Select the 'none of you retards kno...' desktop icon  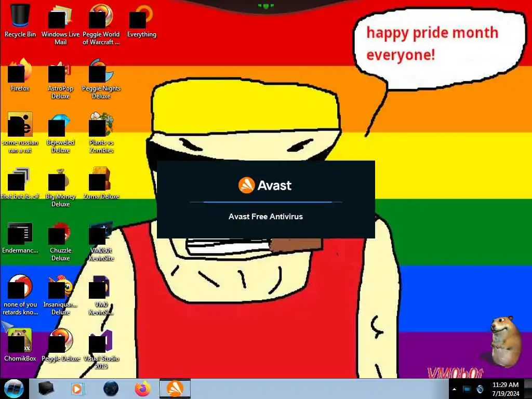click(x=20, y=295)
